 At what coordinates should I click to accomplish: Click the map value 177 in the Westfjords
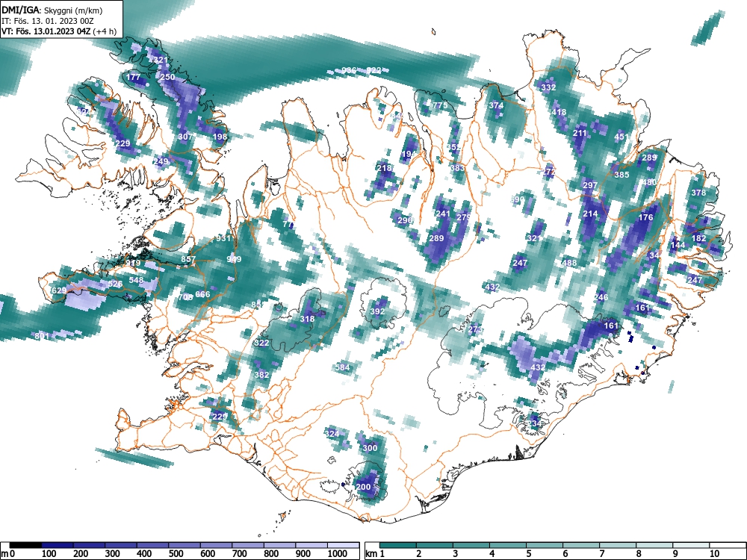click(134, 77)
